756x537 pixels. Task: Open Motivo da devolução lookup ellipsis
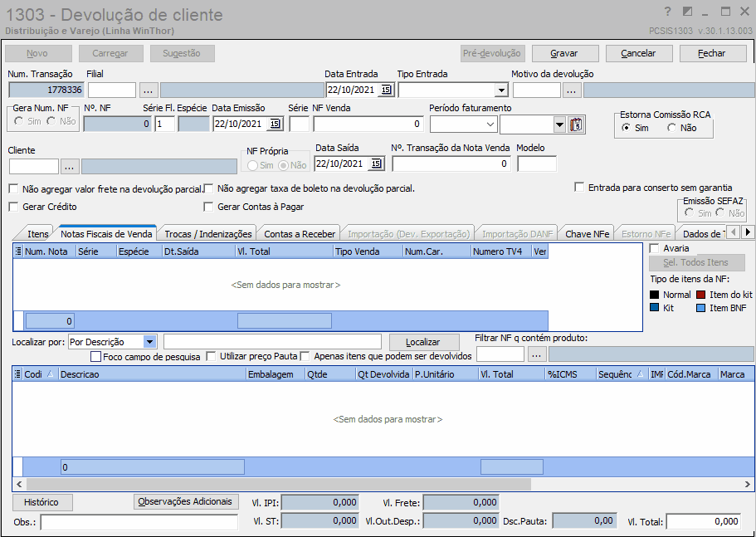click(x=571, y=90)
